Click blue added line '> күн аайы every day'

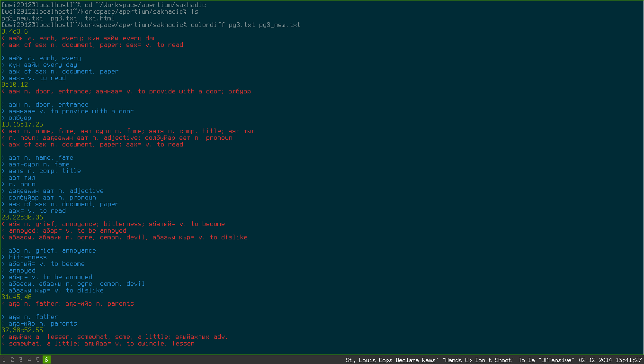[39, 65]
